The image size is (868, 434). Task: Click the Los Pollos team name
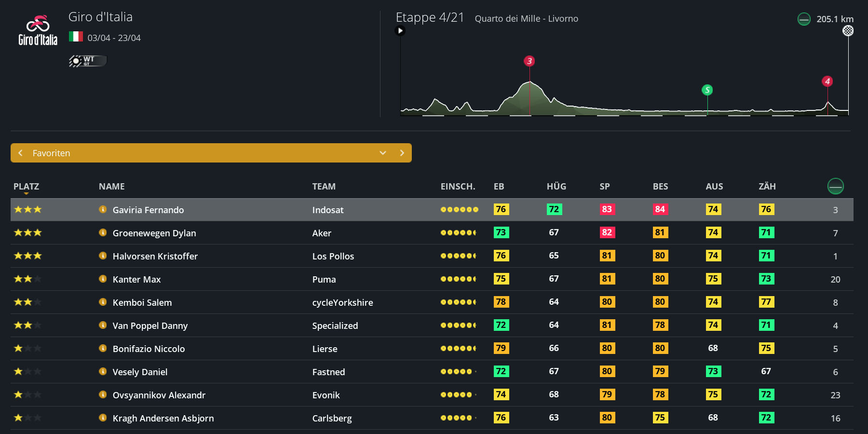pyautogui.click(x=333, y=256)
